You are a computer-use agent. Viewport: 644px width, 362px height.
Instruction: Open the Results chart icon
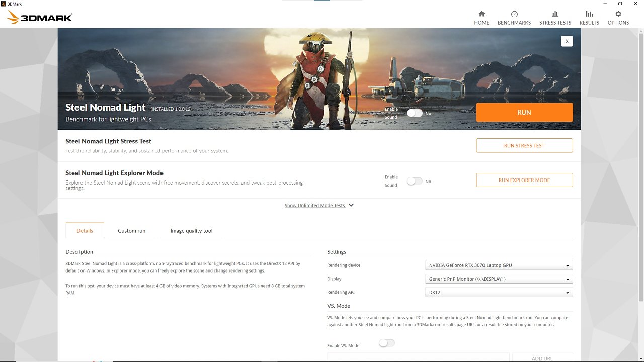(589, 14)
